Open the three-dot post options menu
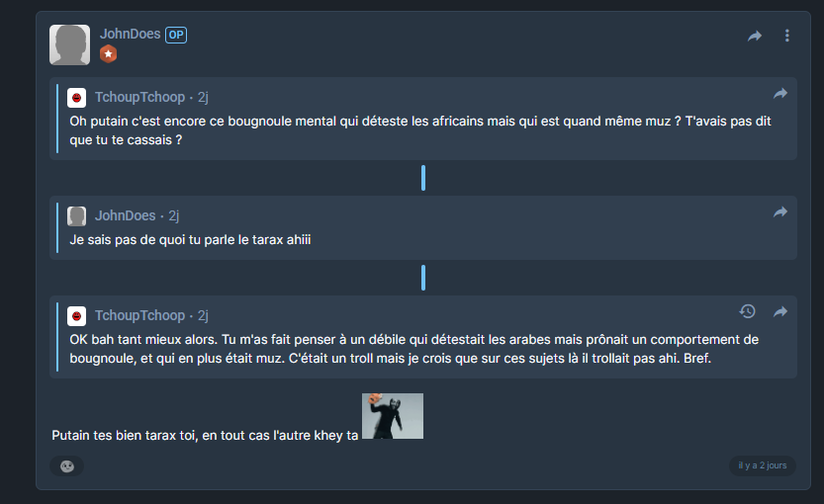The height and width of the screenshot is (504, 824). pyautogui.click(x=786, y=36)
